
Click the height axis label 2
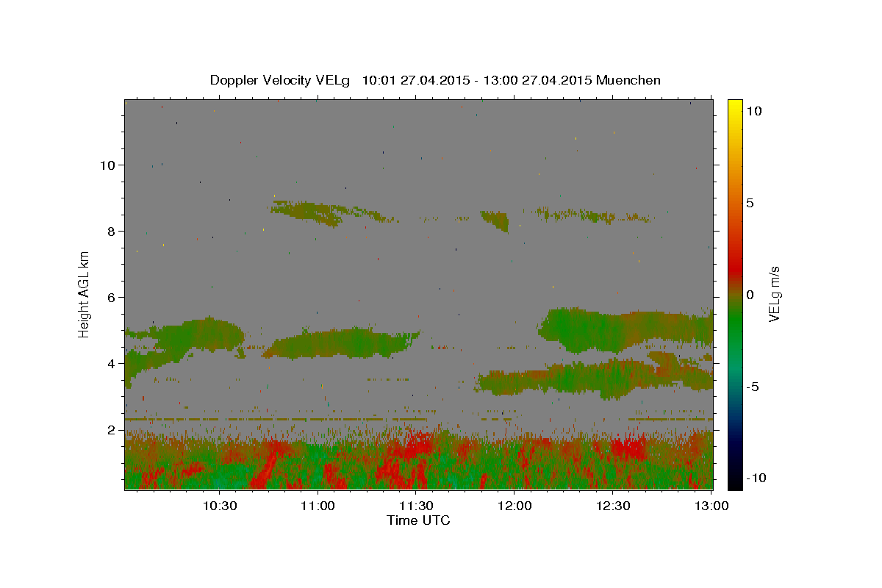tap(111, 429)
